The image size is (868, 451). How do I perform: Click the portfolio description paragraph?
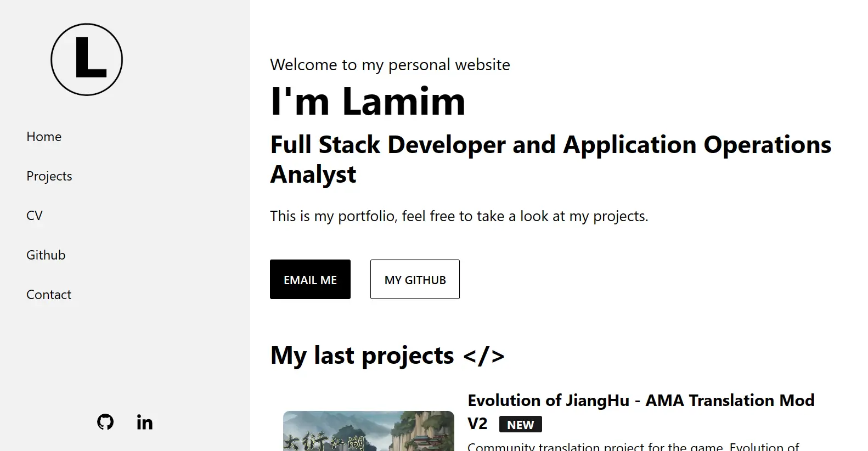459,216
